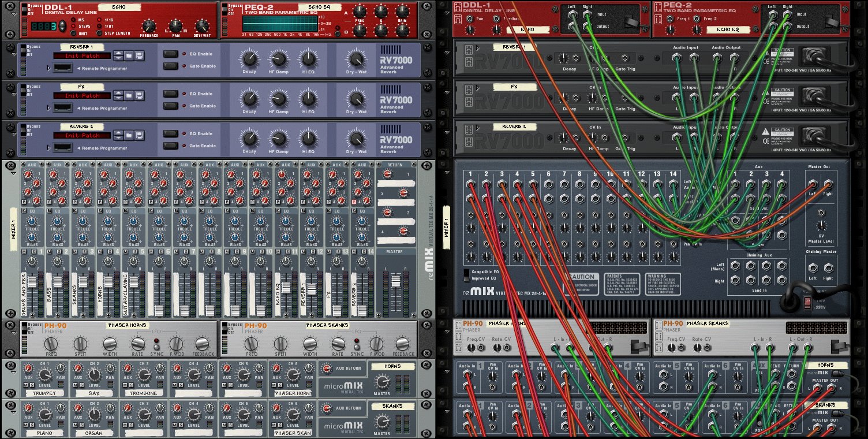Click the Decay knob on REVERB 2
Screen dimensions: 868x439
[x=249, y=138]
